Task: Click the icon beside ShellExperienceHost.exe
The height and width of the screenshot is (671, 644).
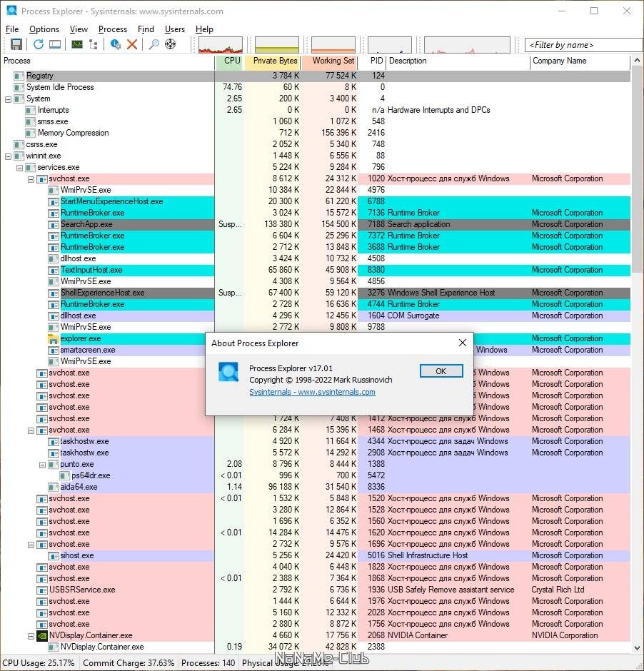Action: 53,293
